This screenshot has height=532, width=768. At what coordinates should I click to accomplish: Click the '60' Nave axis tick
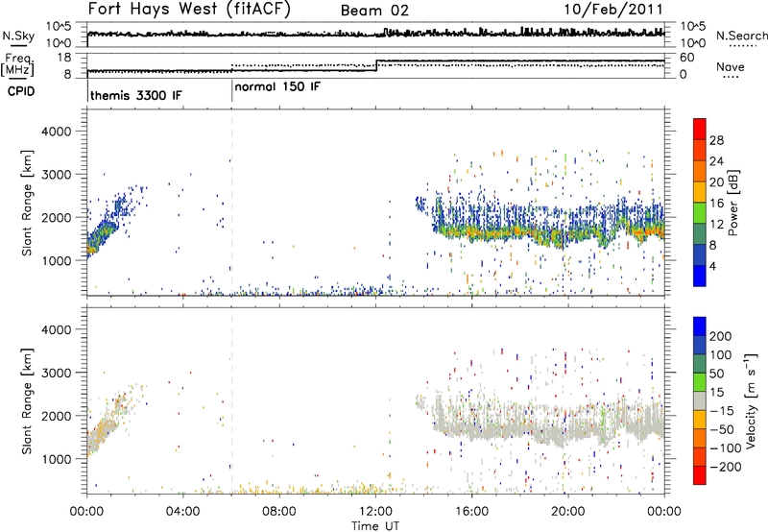687,58
